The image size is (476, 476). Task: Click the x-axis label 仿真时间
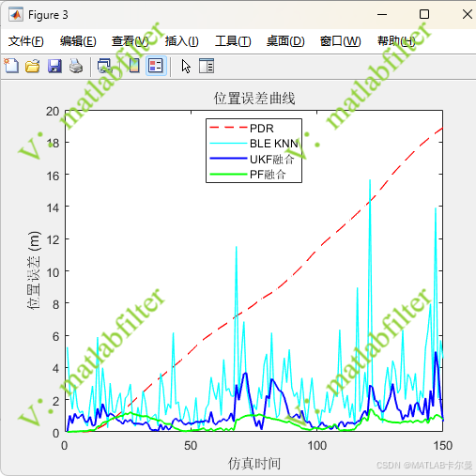[254, 463]
